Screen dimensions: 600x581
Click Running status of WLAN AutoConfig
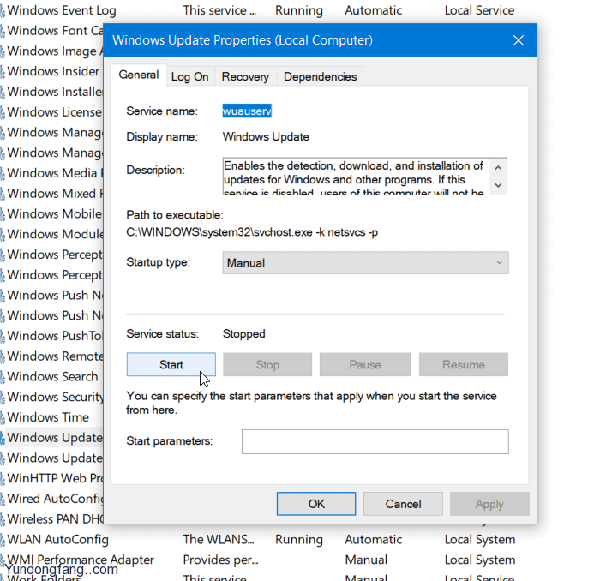click(x=299, y=539)
